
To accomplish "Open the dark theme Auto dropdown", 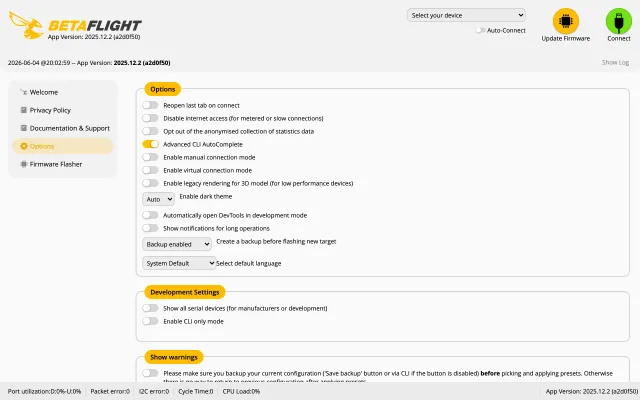I will tap(158, 199).
